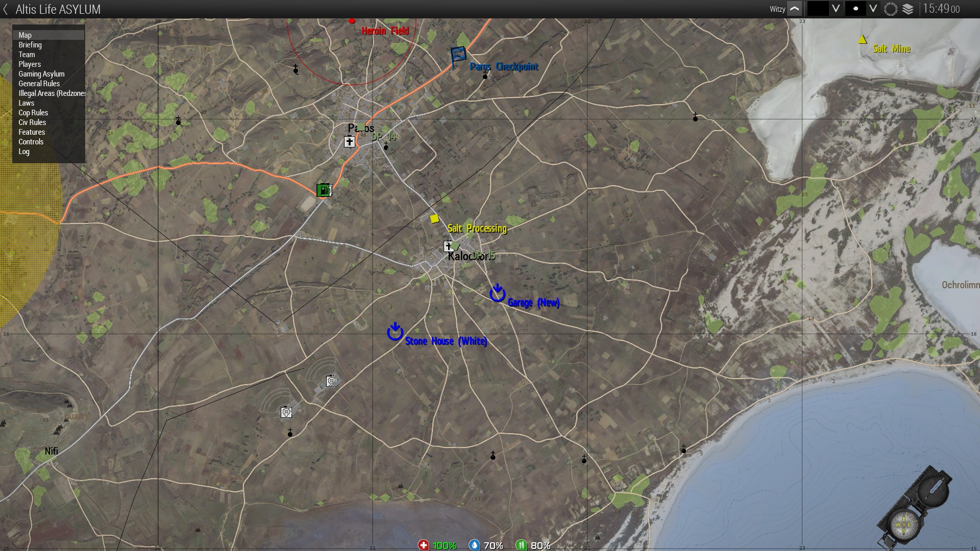Screen dimensions: 980x551
Task: Collapse the player panel chevron next to Witzy
Action: [795, 9]
